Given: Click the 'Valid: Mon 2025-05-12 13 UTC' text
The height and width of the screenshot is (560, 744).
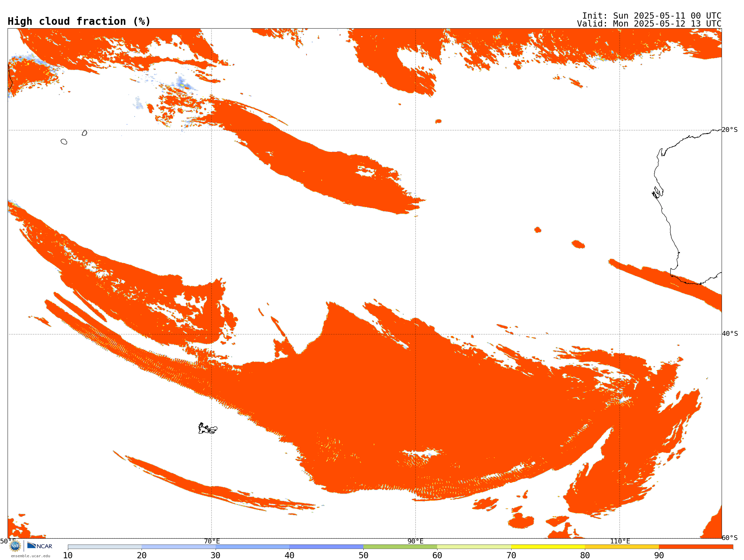Looking at the screenshot, I should 649,24.
